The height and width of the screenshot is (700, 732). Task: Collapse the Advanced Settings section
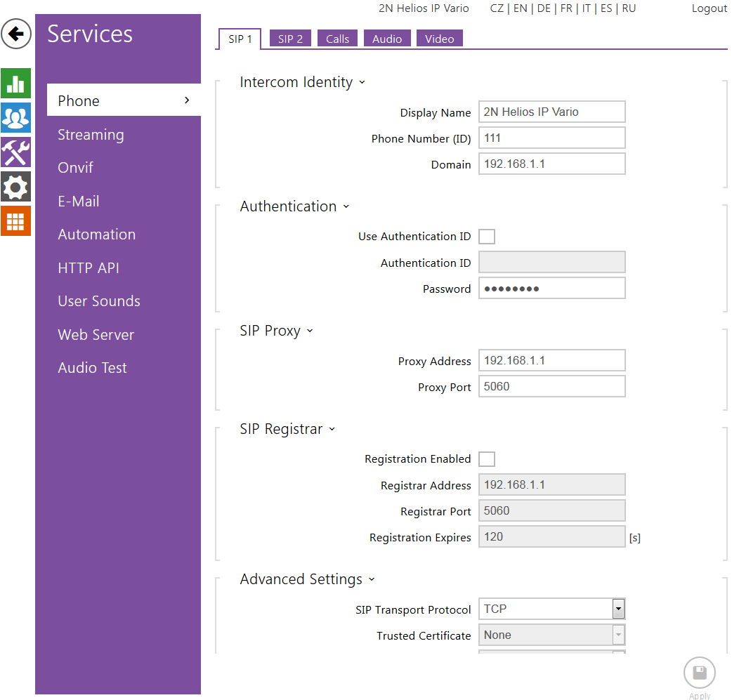pos(307,579)
